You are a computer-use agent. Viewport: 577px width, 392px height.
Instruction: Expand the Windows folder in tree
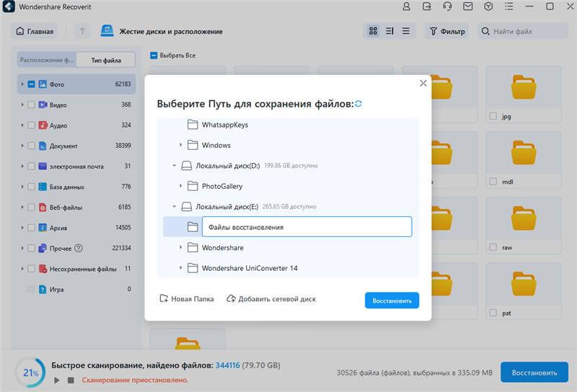point(181,145)
